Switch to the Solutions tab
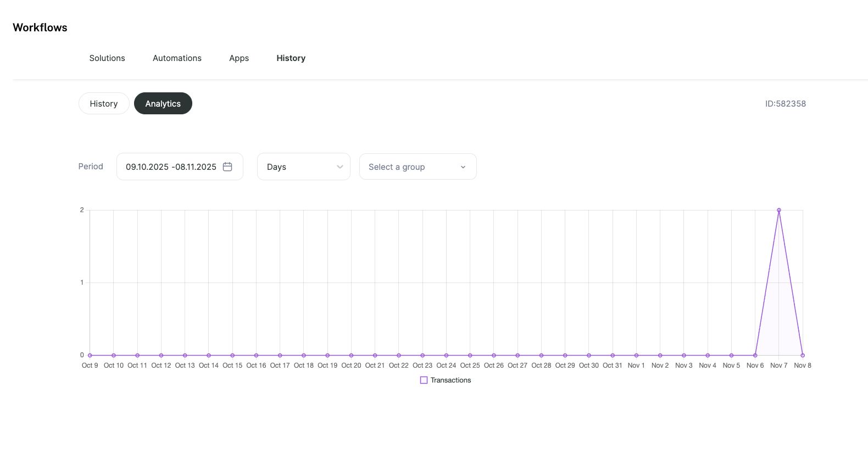The width and height of the screenshot is (868, 454). 107,58
